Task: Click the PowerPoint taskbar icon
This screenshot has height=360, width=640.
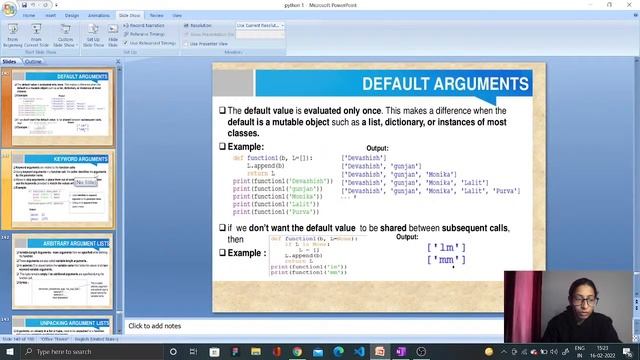Action: [x=380, y=351]
